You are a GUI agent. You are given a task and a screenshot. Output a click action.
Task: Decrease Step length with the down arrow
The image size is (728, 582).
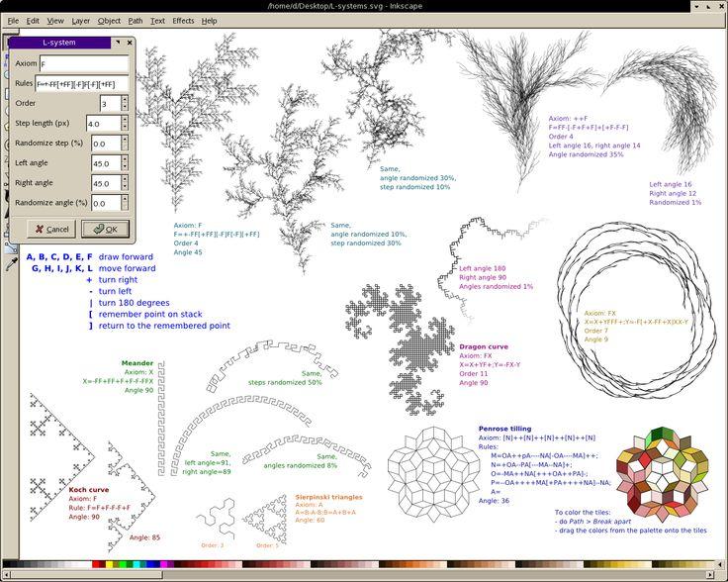click(124, 128)
